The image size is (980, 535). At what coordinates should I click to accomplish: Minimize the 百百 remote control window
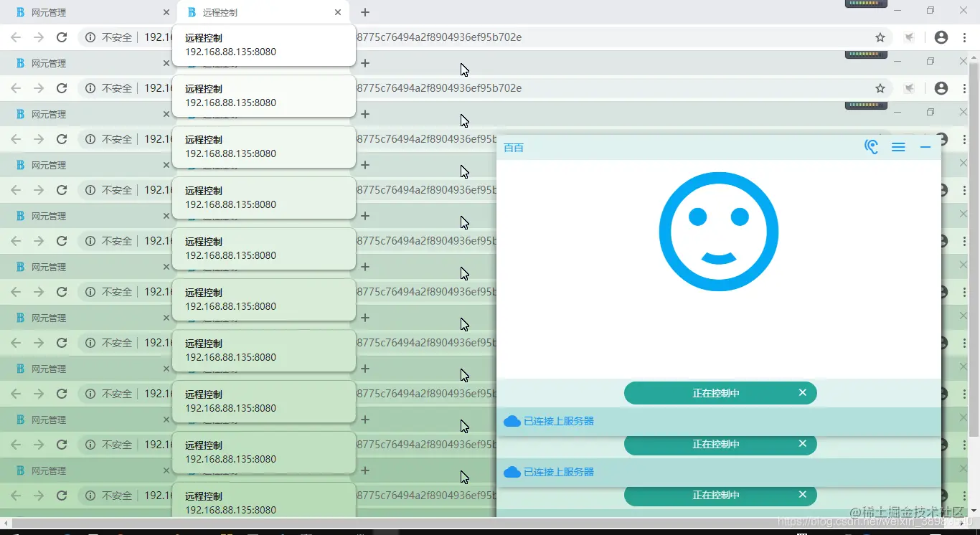(925, 147)
